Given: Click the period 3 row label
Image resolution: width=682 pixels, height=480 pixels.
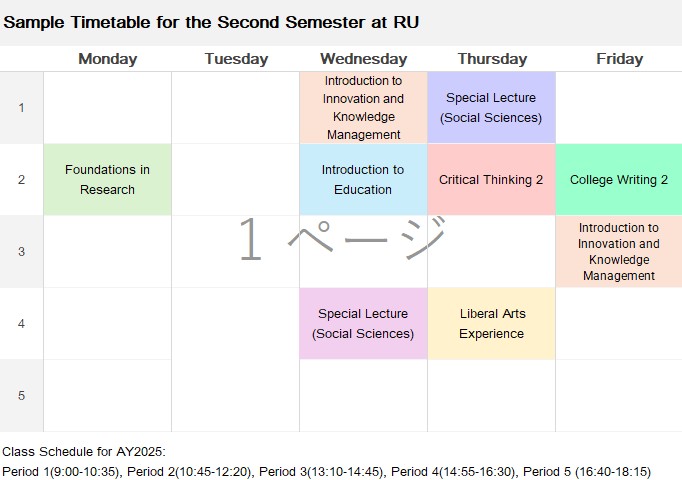Looking at the screenshot, I should [x=21, y=251].
